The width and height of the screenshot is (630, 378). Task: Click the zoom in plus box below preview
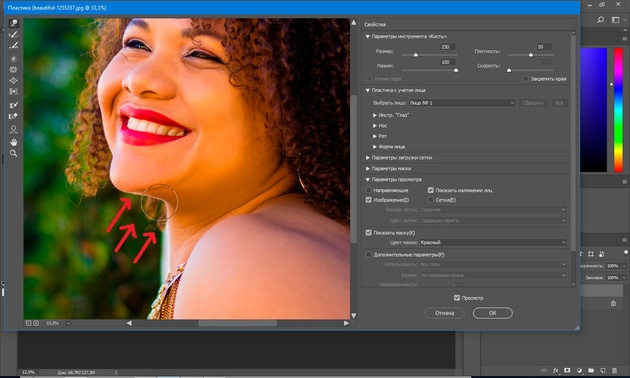tap(36, 323)
